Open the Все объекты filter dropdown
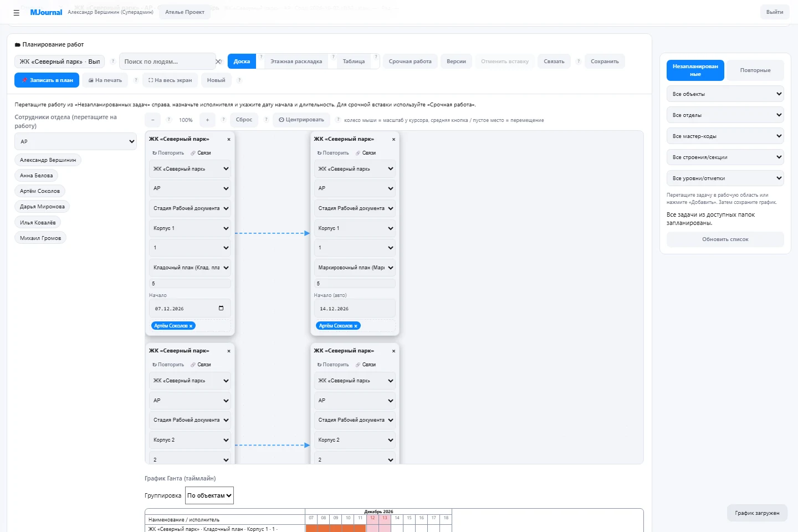 click(725, 94)
